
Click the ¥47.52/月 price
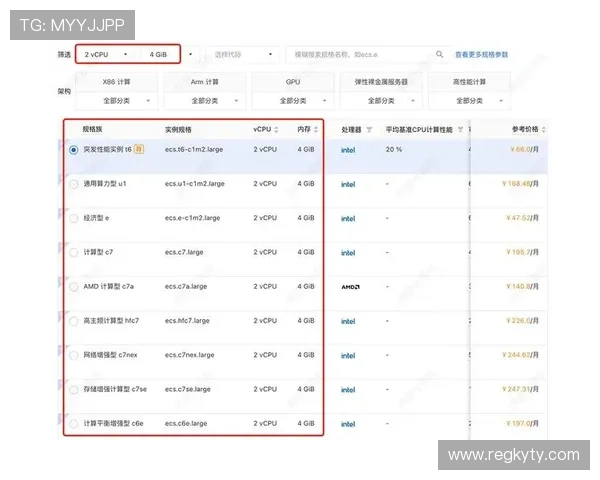[522, 218]
